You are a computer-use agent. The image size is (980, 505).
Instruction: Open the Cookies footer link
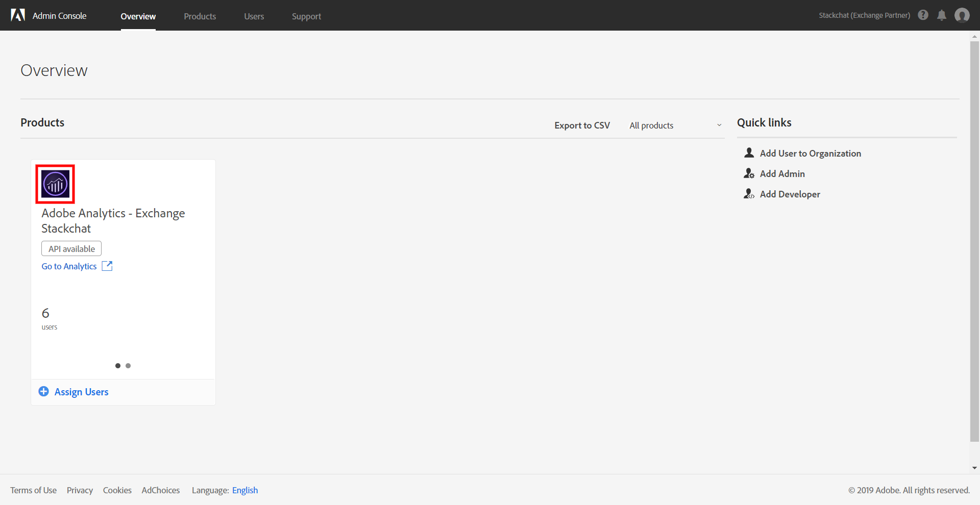[117, 490]
